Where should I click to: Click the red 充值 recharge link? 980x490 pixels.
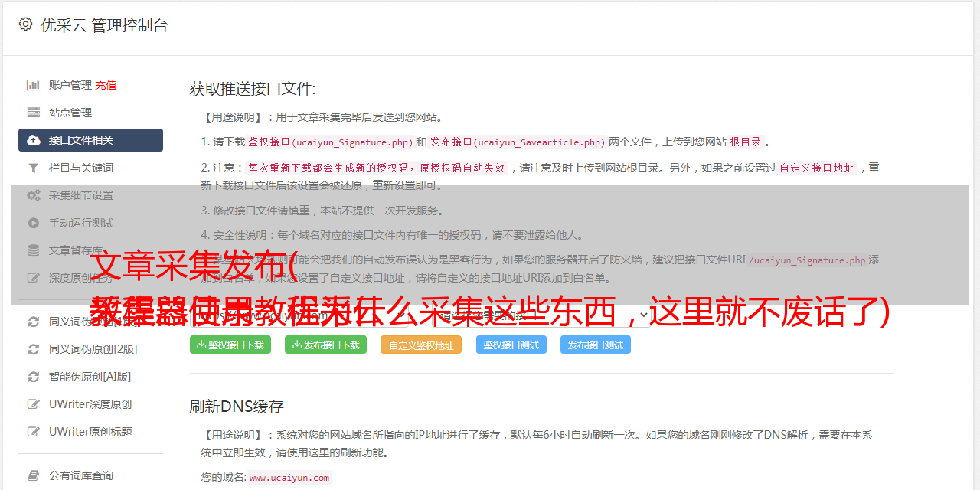106,85
